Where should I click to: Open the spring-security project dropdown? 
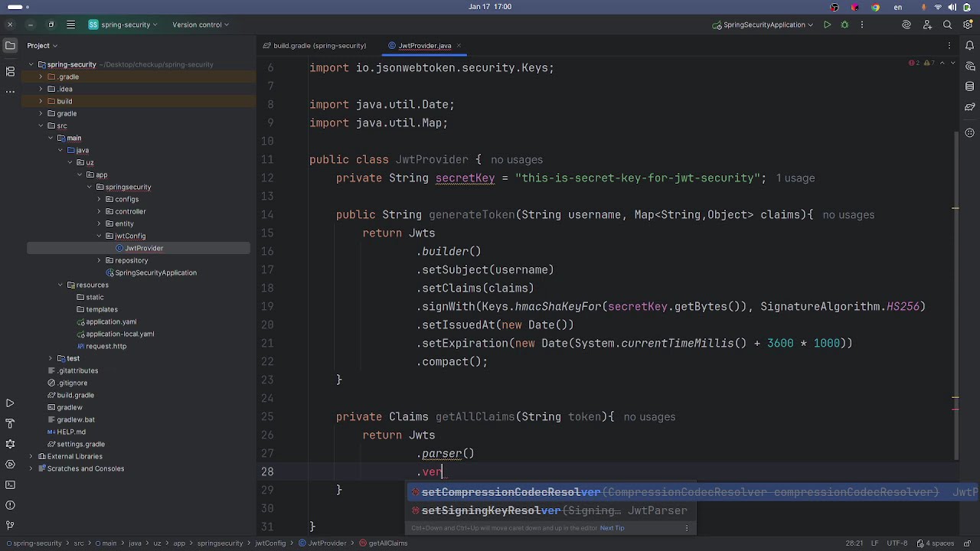click(x=122, y=24)
